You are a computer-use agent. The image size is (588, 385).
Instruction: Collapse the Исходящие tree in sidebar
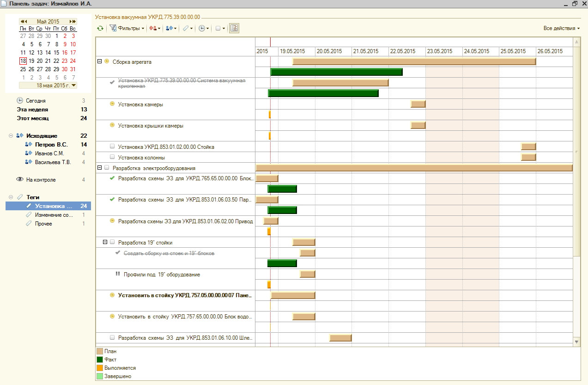click(x=11, y=136)
